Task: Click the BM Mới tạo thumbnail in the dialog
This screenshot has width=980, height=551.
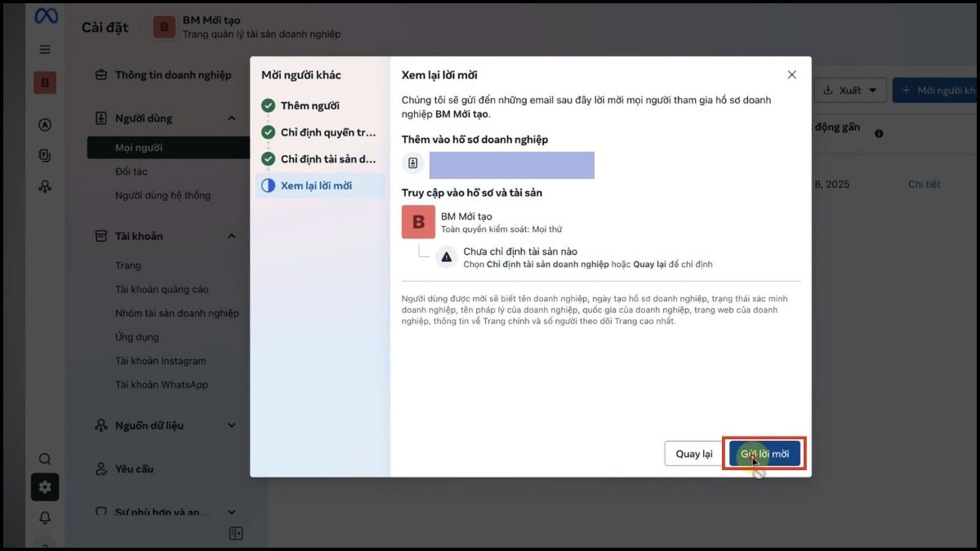Action: pos(419,222)
